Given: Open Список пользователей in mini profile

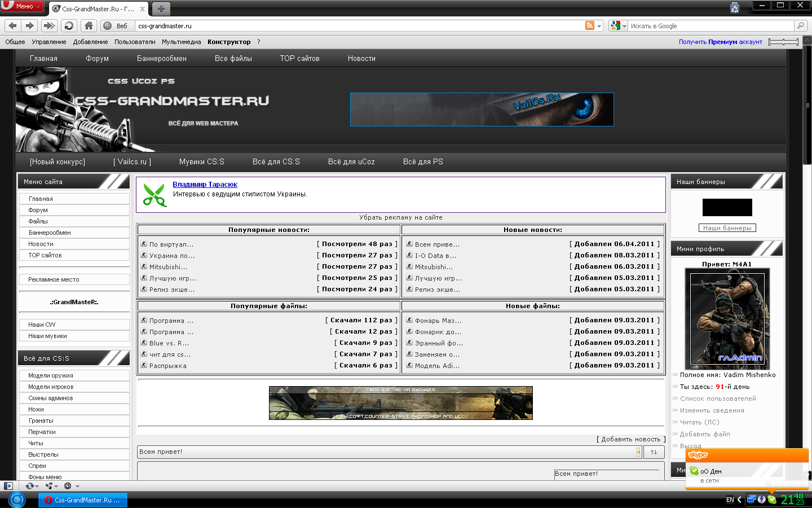Looking at the screenshot, I should (718, 398).
